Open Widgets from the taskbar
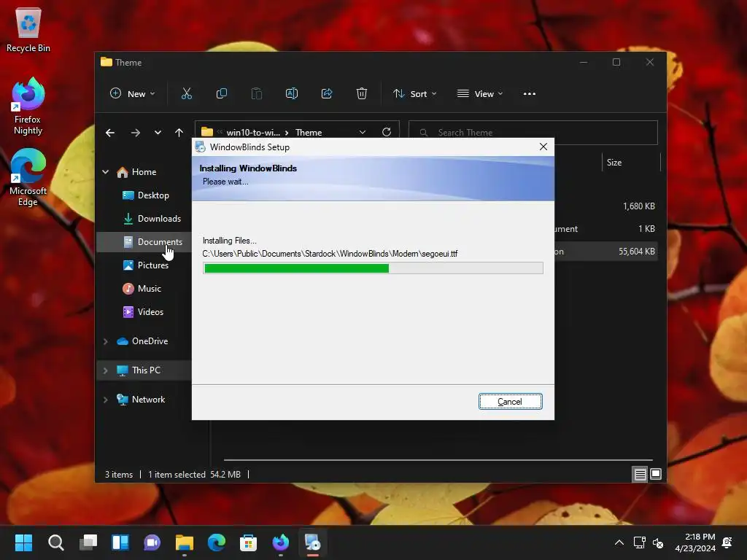 (120, 542)
